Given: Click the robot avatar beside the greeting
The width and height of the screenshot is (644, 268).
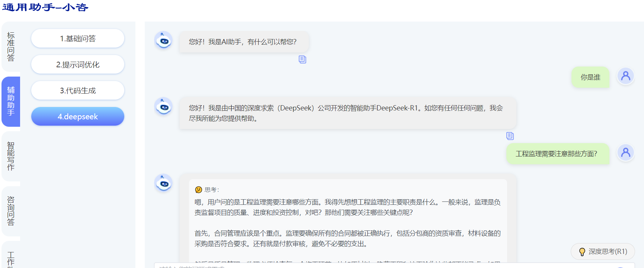Looking at the screenshot, I should [x=163, y=40].
